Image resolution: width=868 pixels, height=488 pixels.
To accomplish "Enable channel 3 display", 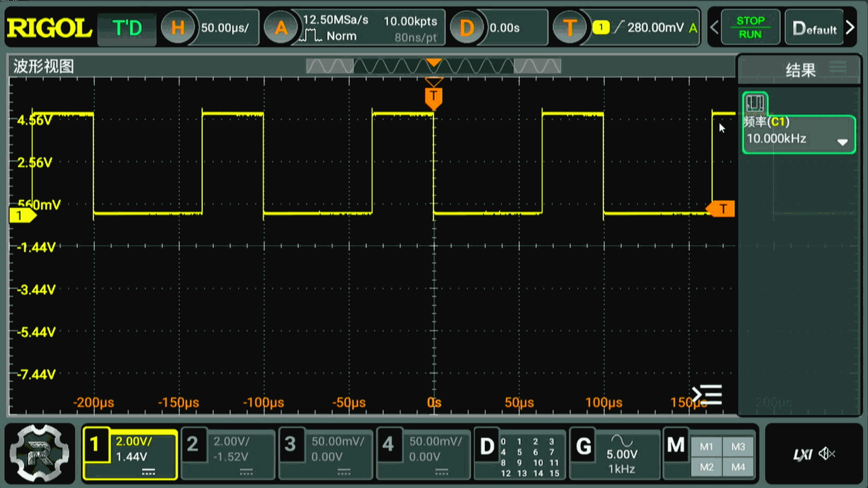I will click(x=290, y=445).
